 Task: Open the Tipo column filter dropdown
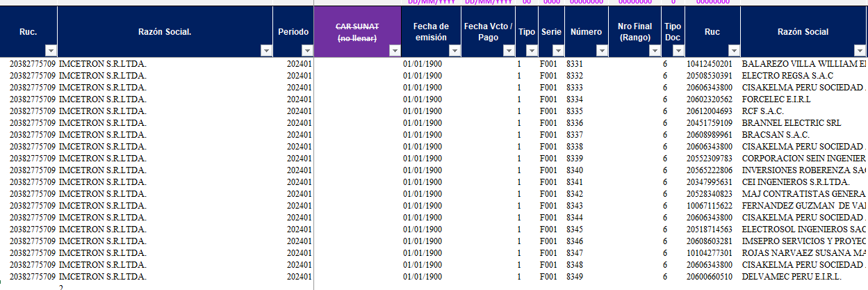point(532,51)
